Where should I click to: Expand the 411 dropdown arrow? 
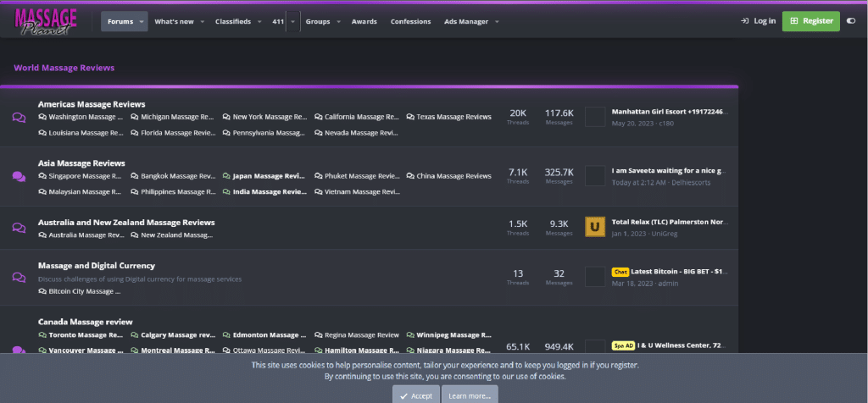point(293,21)
